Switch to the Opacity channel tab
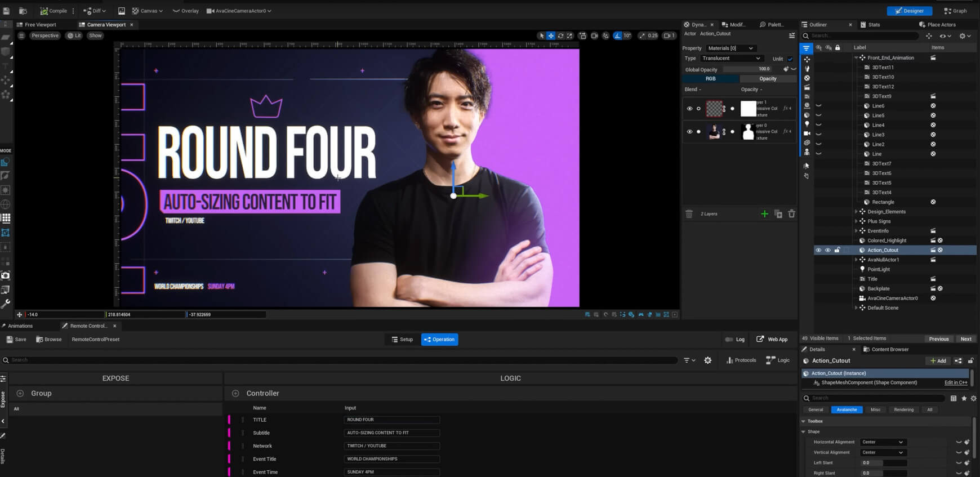Image resolution: width=980 pixels, height=477 pixels. tap(768, 79)
